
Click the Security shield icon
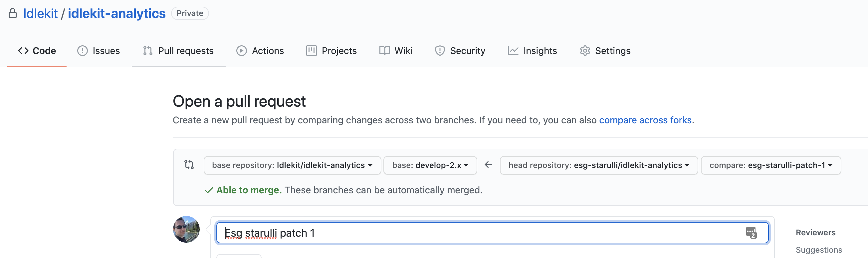[x=440, y=51]
